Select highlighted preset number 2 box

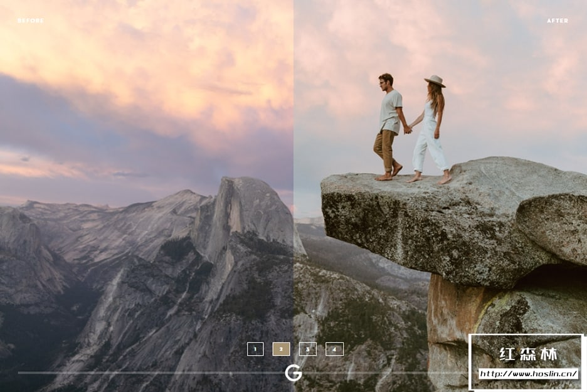(x=281, y=349)
